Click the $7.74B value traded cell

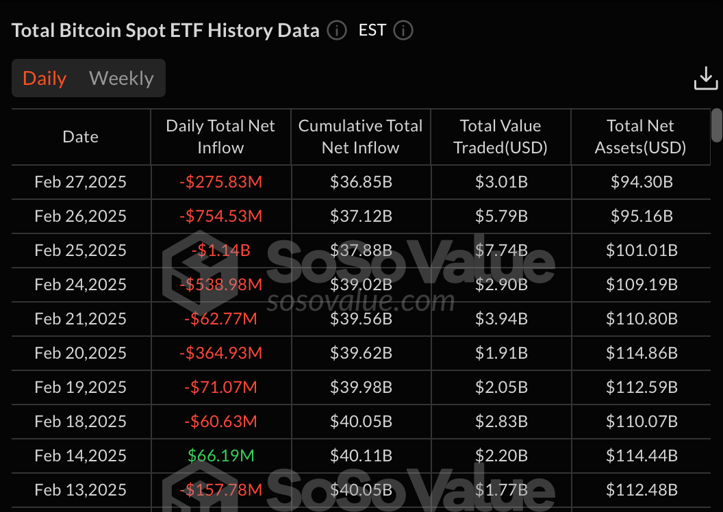coord(500,250)
